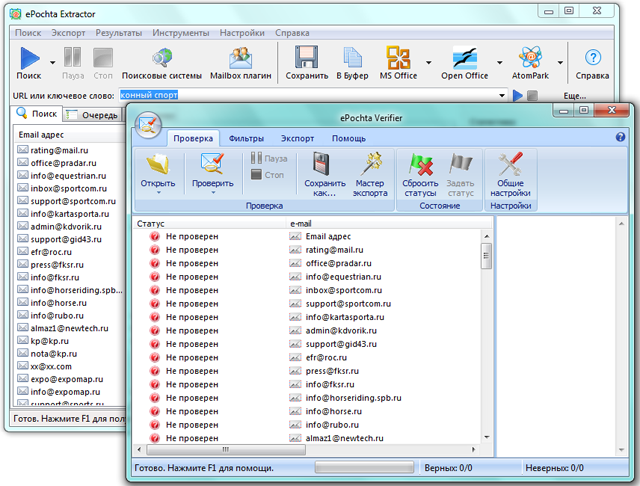Viewport: 640px width, 486px height.
Task: Switch to the Проверка ribbon tab
Action: (193, 138)
